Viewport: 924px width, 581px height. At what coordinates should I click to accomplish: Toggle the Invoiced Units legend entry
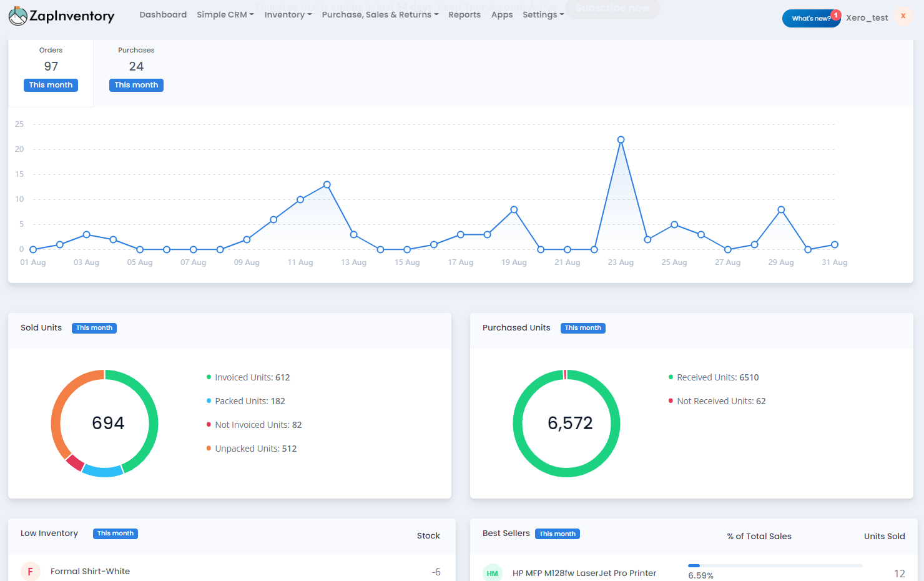click(248, 377)
